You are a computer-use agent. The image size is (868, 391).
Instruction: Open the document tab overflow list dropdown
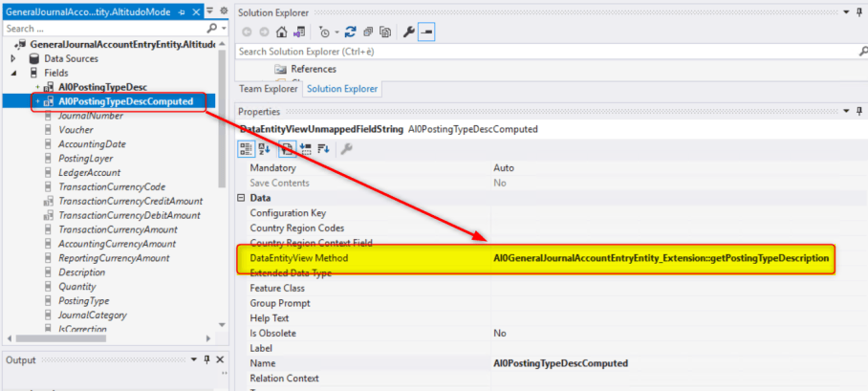(x=209, y=10)
